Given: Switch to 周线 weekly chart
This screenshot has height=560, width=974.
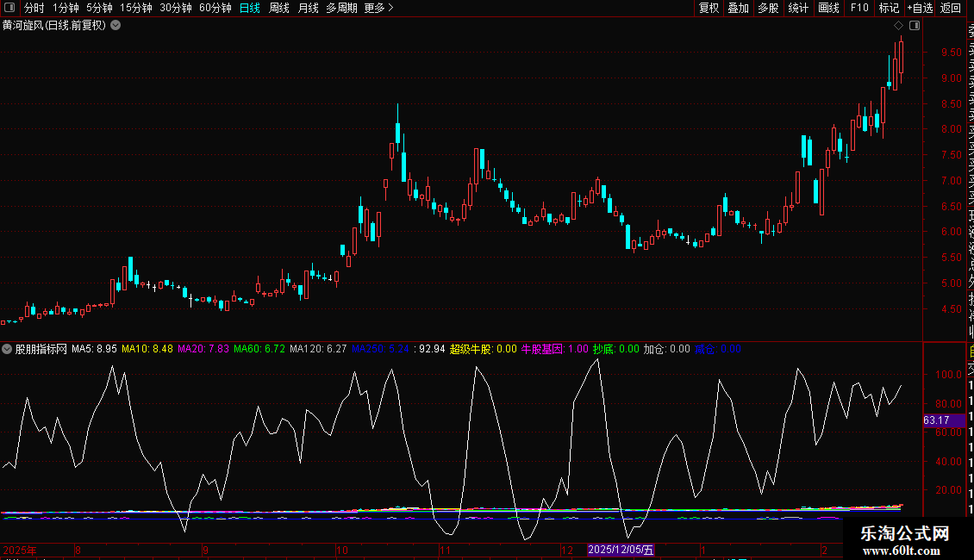Looking at the screenshot, I should [x=279, y=8].
